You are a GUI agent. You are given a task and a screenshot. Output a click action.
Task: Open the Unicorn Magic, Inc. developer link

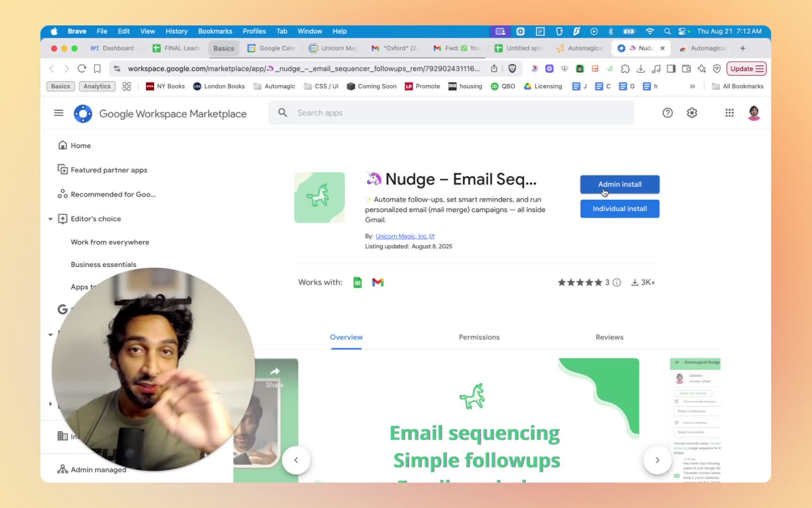point(401,236)
